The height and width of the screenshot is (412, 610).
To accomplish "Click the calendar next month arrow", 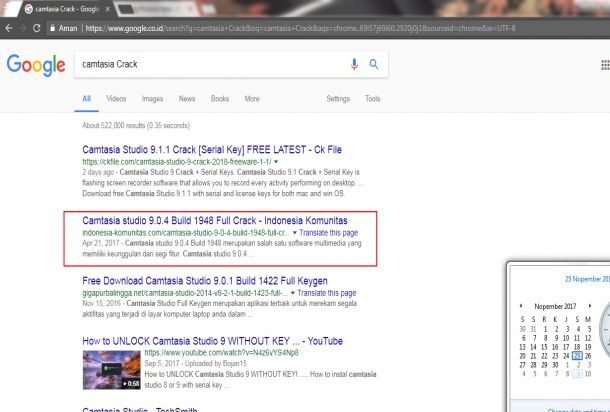I will pos(589,306).
